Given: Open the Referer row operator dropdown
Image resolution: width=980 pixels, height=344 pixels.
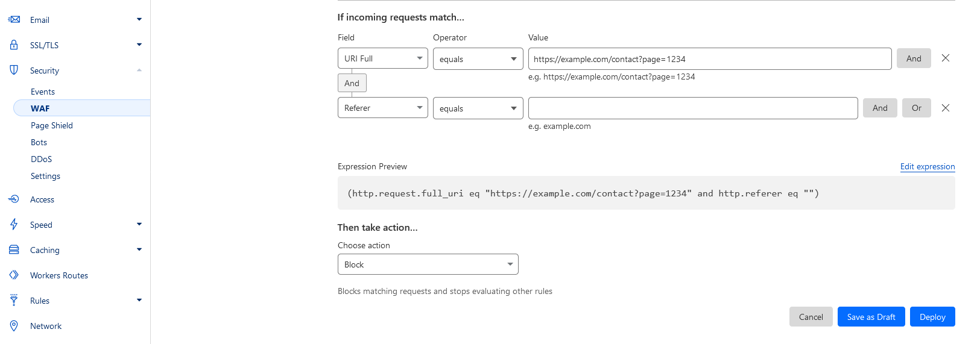Looking at the screenshot, I should click(478, 108).
